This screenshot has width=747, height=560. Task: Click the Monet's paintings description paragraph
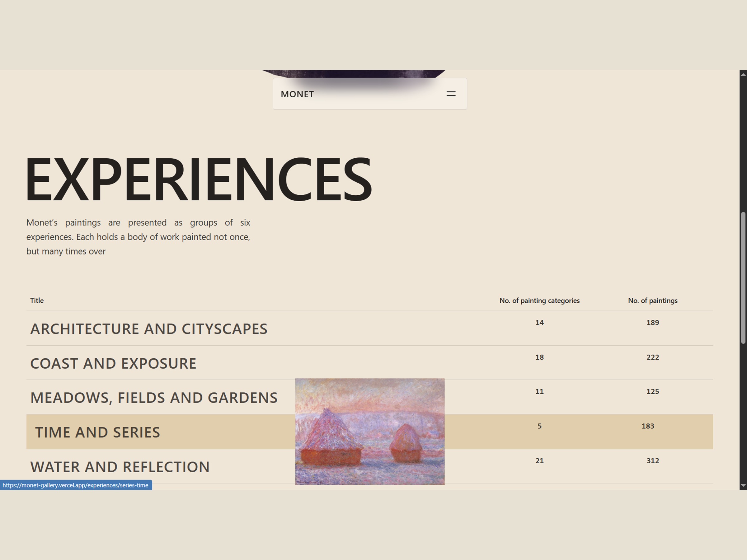138,237
